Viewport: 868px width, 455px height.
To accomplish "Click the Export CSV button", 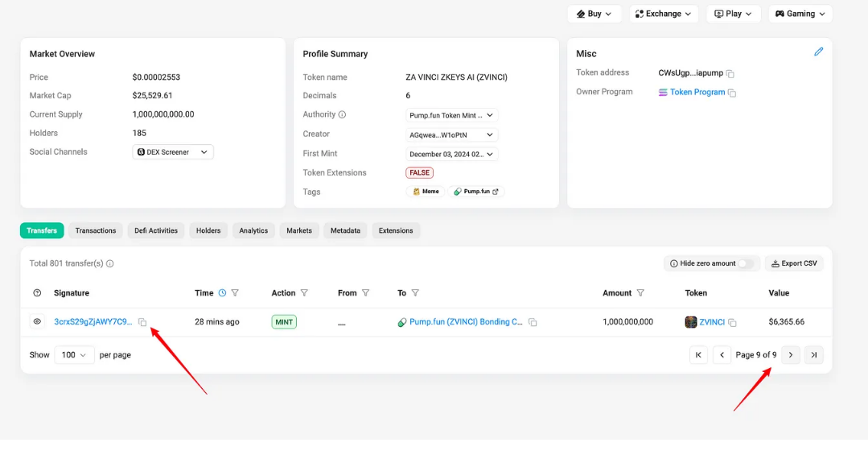I will [793, 263].
